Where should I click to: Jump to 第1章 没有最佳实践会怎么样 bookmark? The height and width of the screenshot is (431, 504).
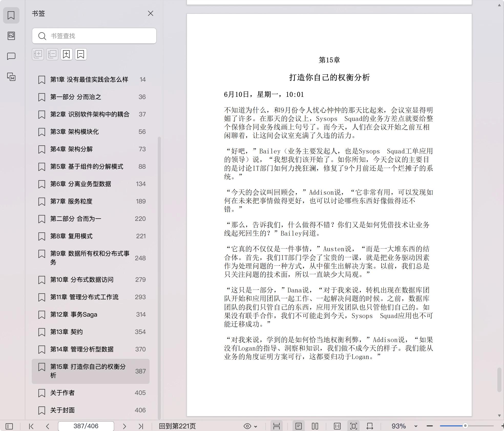91,80
